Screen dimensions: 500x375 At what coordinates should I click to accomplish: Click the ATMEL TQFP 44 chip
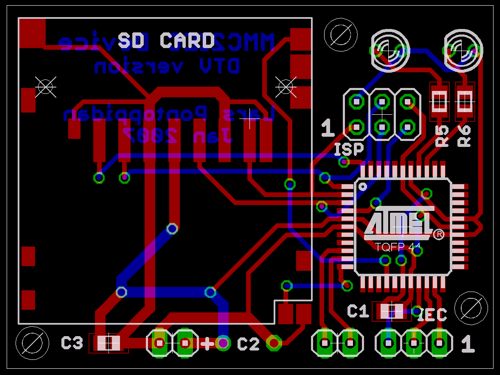[403, 227]
